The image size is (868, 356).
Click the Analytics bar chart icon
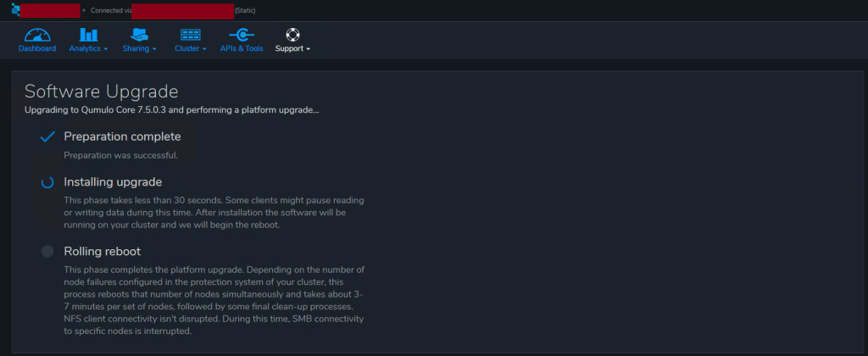tap(88, 35)
